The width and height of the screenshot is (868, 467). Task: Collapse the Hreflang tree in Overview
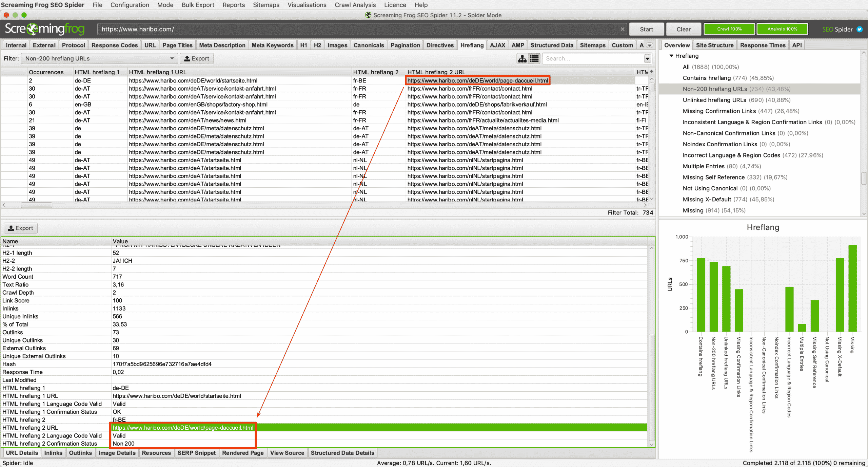click(x=671, y=56)
